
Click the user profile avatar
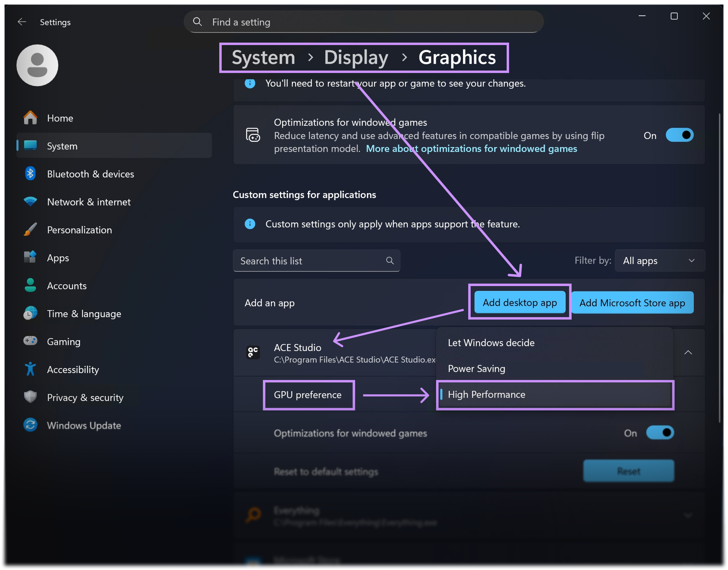point(37,65)
